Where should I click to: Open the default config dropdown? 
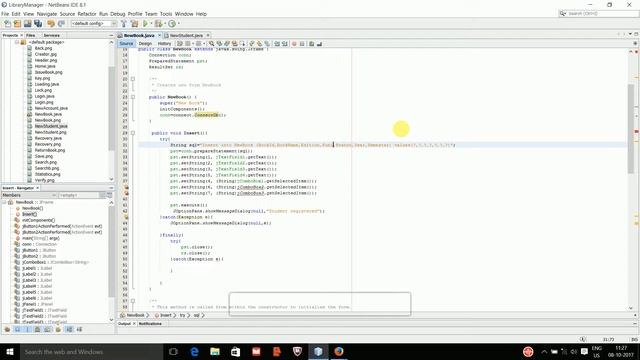93,24
